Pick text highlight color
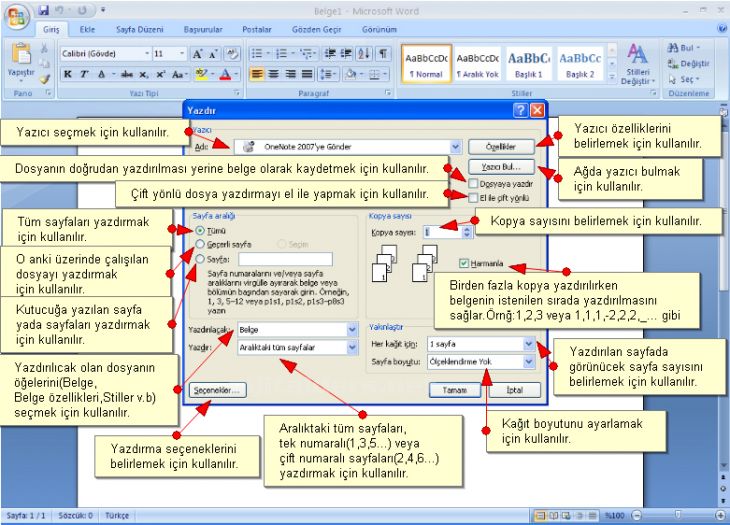Viewport: 730px width, 525px height. tap(201, 74)
